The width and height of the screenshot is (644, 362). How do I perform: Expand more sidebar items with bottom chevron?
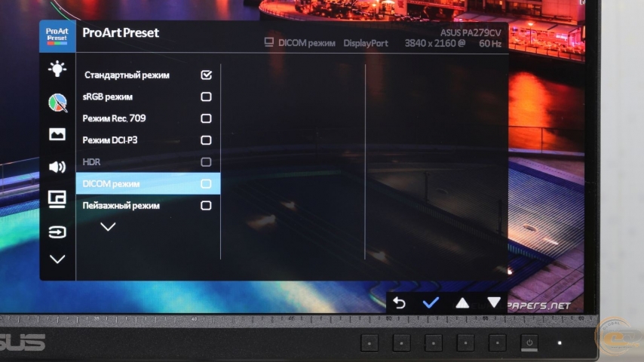(57, 259)
